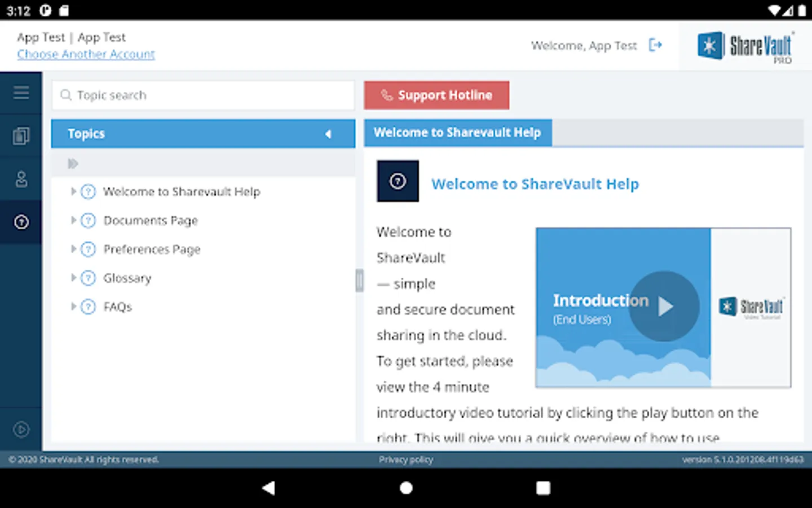Click the Support Hotline button
Screen dimensions: 812x508
point(436,95)
